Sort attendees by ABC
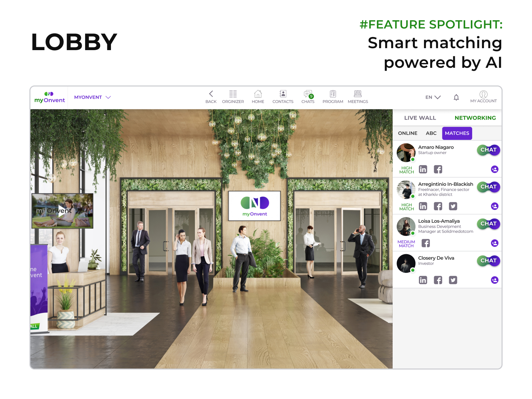Viewport: 532px width, 399px height. point(431,133)
